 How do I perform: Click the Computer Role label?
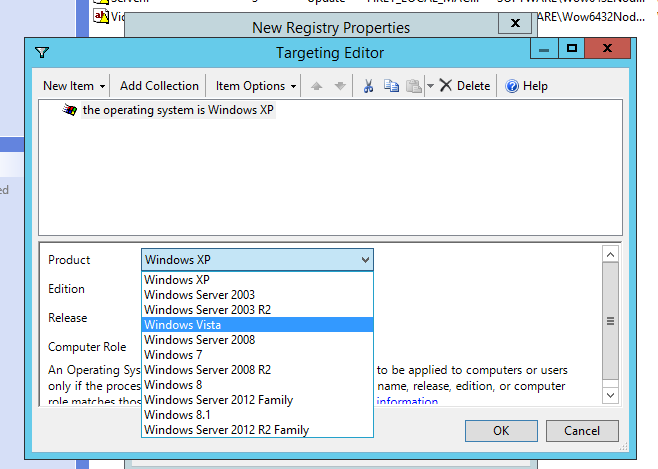[87, 347]
